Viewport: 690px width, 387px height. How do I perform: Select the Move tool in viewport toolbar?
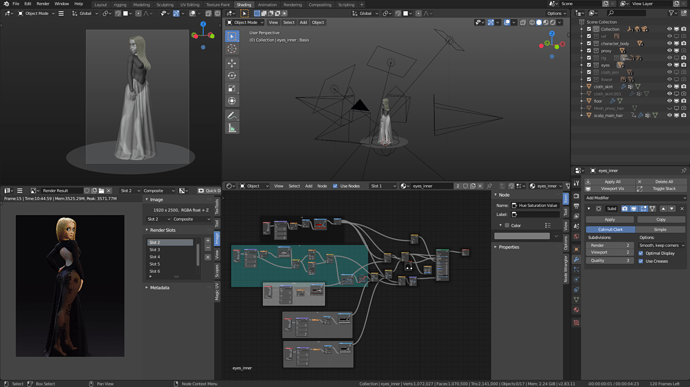pyautogui.click(x=232, y=63)
